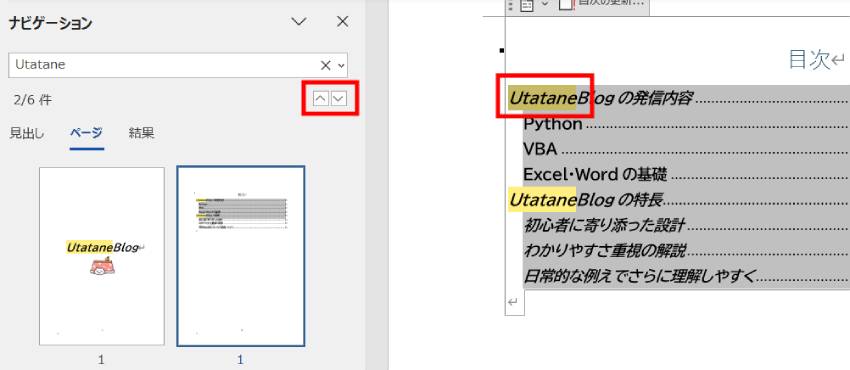The image size is (850, 370).
Task: Click the 目次 heading text
Action: click(x=809, y=59)
